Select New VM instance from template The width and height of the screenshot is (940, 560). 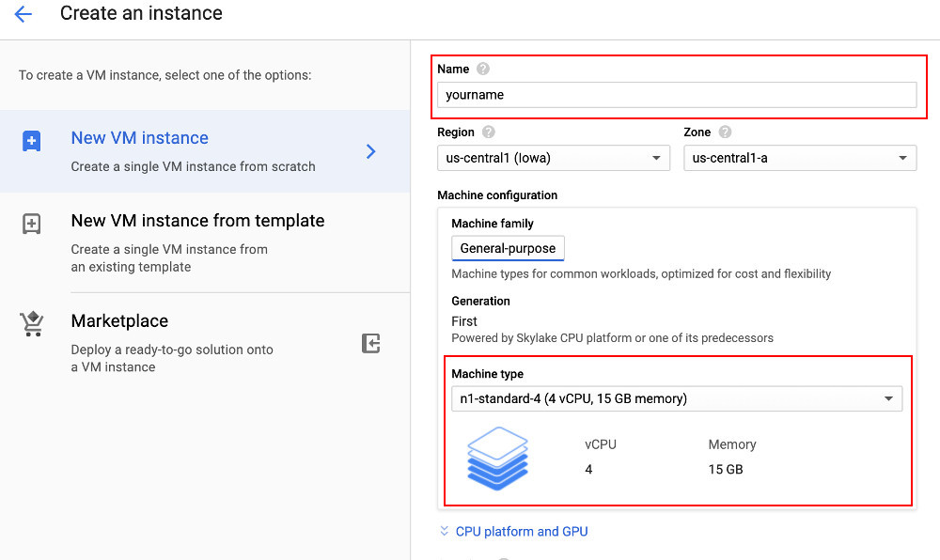click(197, 221)
